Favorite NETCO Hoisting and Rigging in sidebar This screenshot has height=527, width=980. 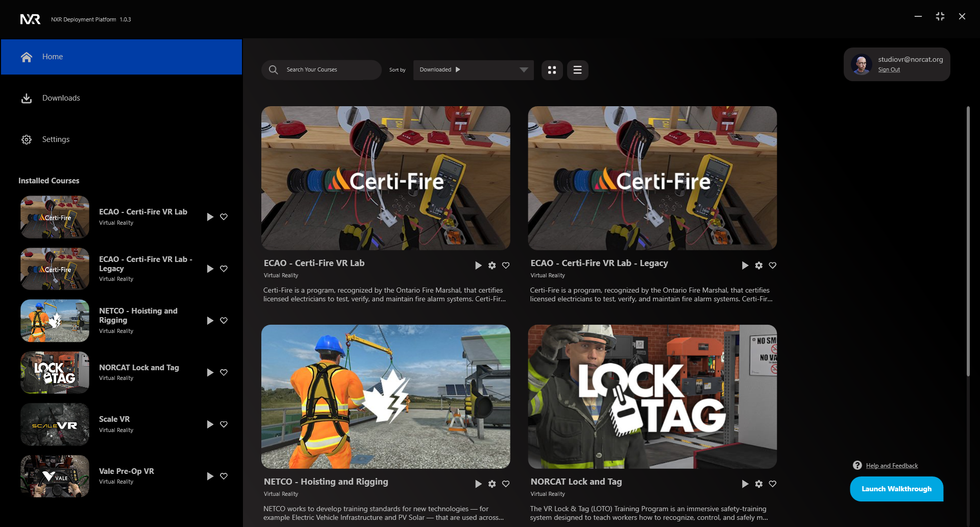pos(224,321)
